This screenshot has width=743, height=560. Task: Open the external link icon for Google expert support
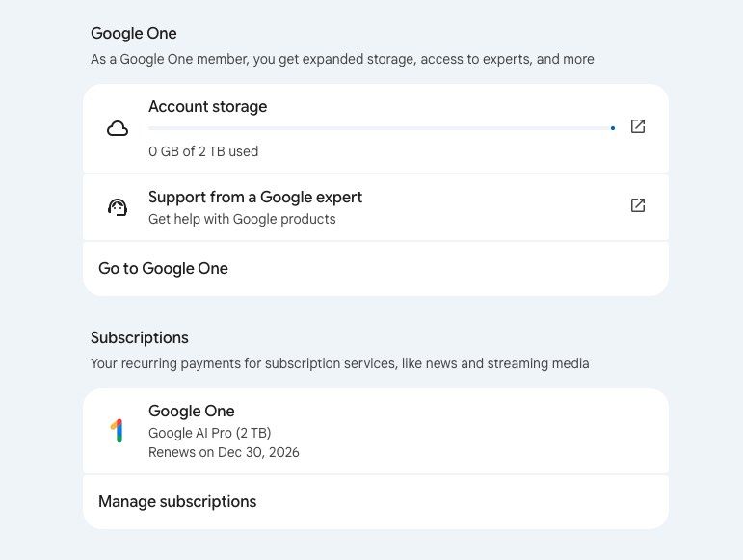tap(637, 205)
